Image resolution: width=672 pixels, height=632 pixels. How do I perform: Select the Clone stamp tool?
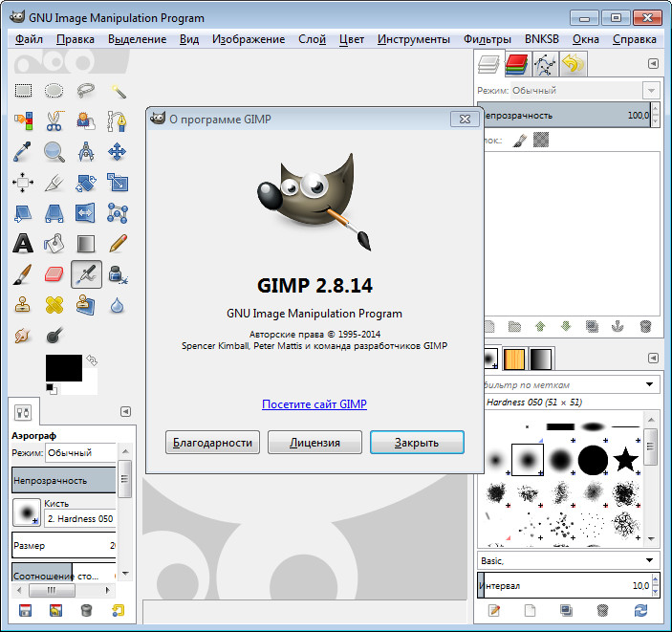[23, 305]
